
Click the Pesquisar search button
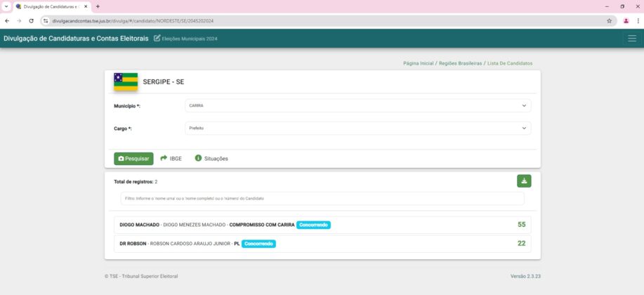133,159
